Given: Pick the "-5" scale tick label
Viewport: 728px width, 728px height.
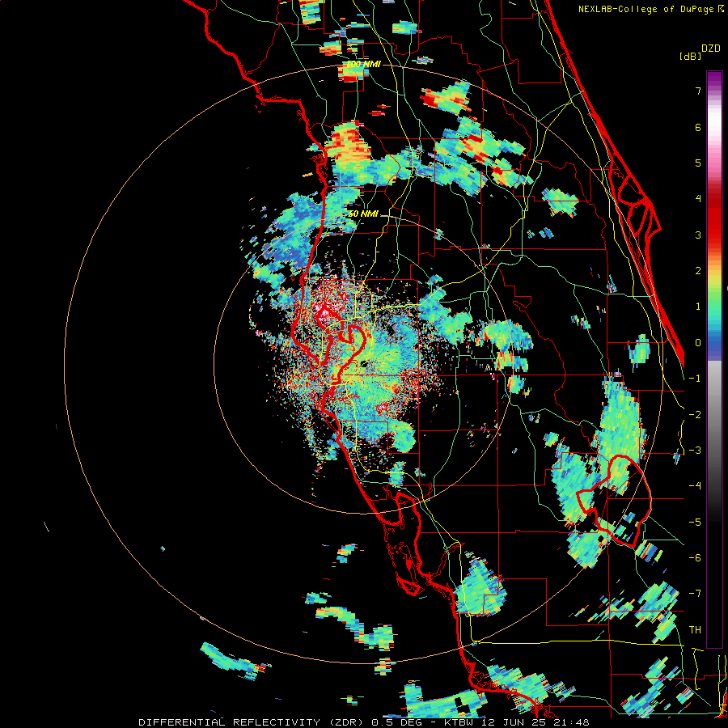Looking at the screenshot, I should click(x=695, y=523).
